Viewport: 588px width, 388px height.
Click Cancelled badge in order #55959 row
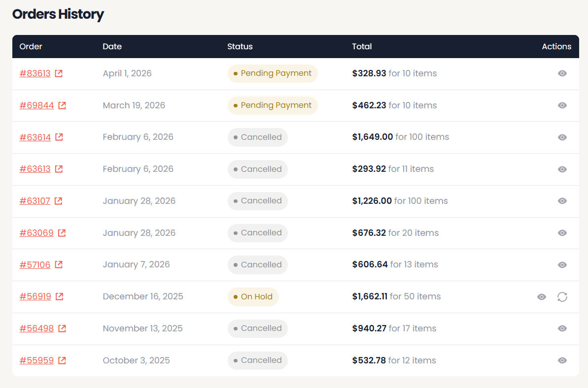258,360
